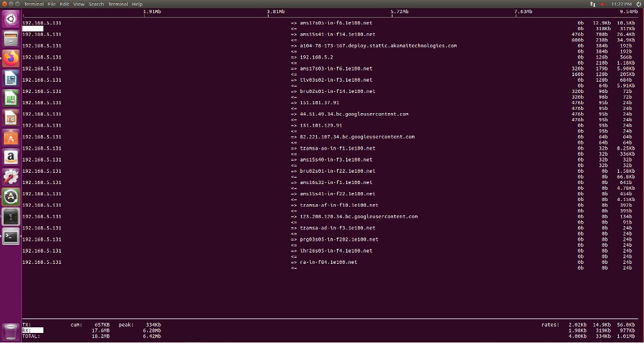The width and height of the screenshot is (644, 343).
Task: Show the calendar from the 11:22 PM clock
Action: coord(621,4)
